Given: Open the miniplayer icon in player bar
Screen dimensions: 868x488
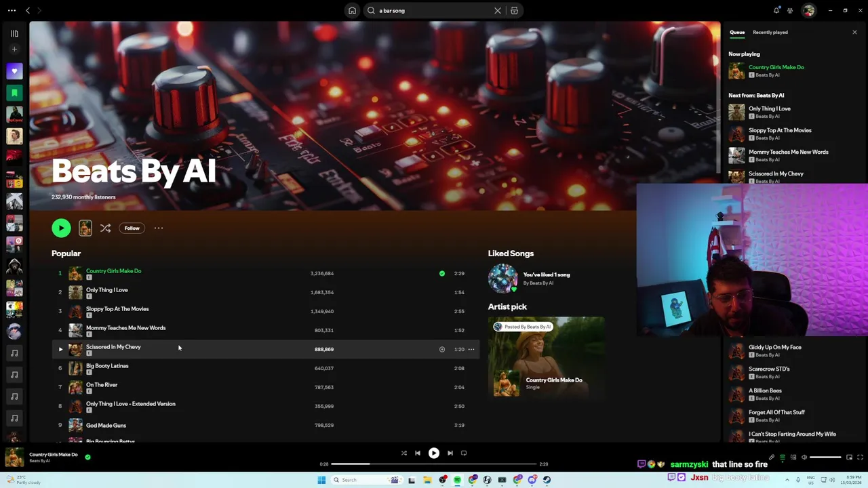Looking at the screenshot, I should click(x=849, y=457).
